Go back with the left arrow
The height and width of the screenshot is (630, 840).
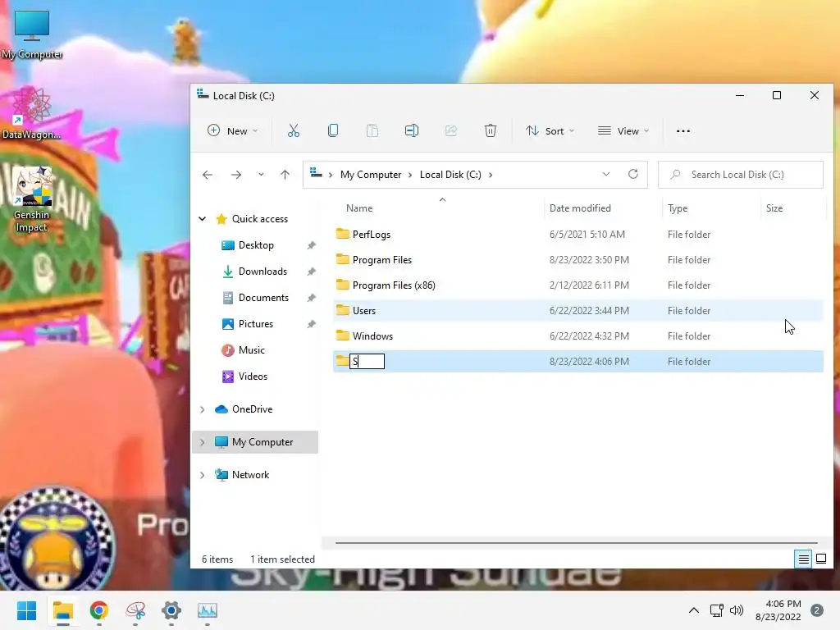[208, 175]
